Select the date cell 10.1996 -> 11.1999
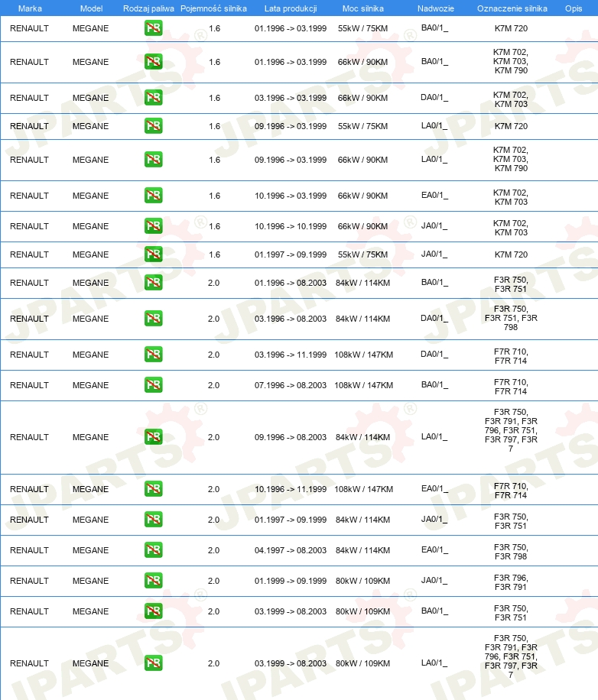Screen dimensions: 598x700 [x=291, y=489]
